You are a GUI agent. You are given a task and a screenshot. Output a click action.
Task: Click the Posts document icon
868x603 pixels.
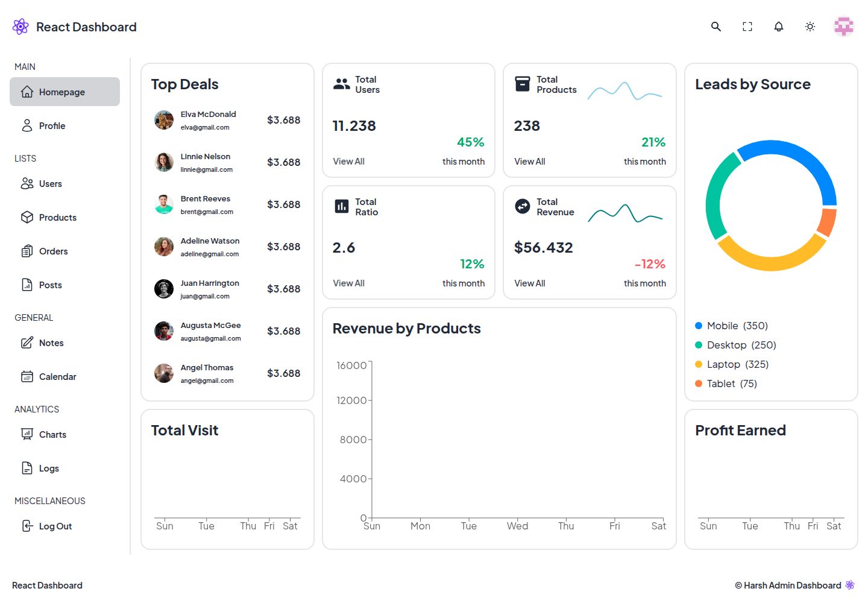pos(27,285)
